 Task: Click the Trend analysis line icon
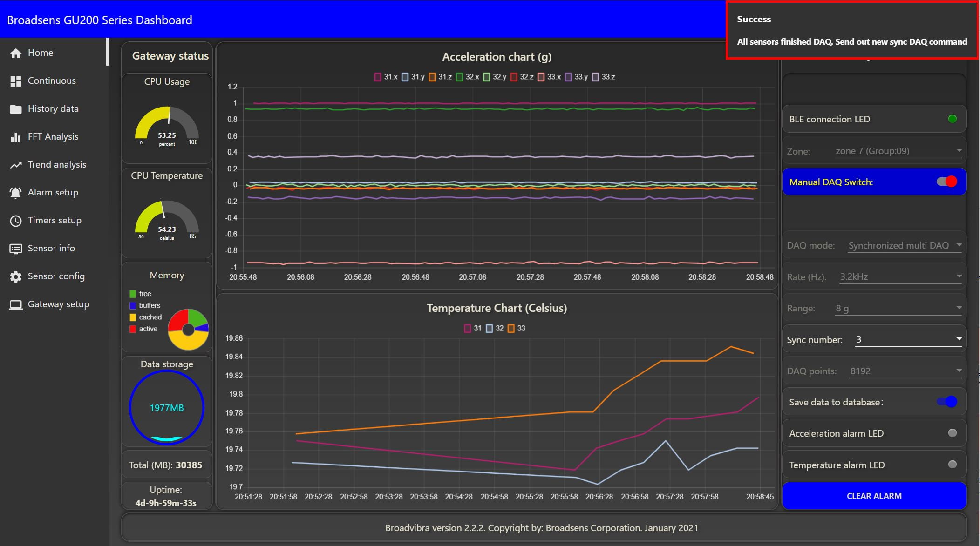click(16, 165)
